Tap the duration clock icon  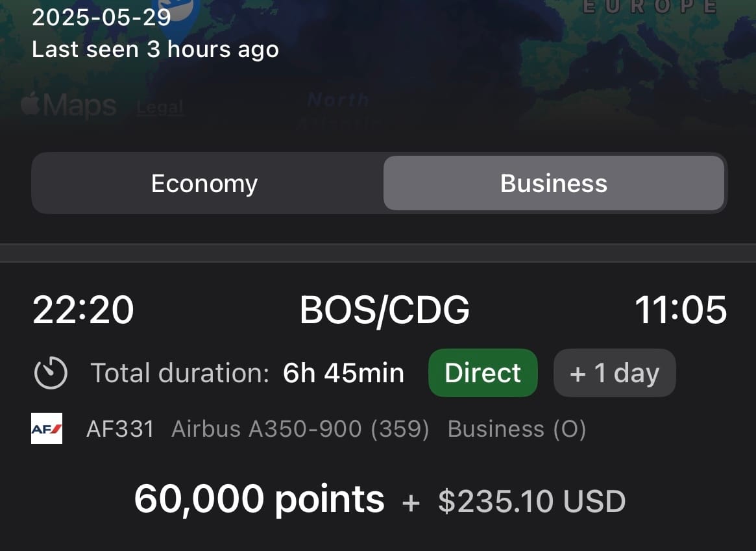(x=51, y=373)
